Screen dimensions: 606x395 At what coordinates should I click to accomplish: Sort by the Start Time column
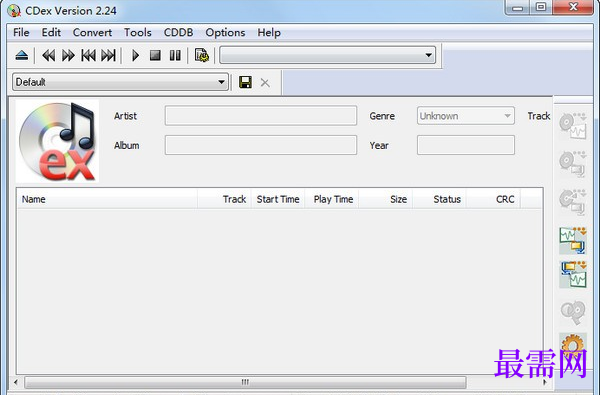point(278,199)
